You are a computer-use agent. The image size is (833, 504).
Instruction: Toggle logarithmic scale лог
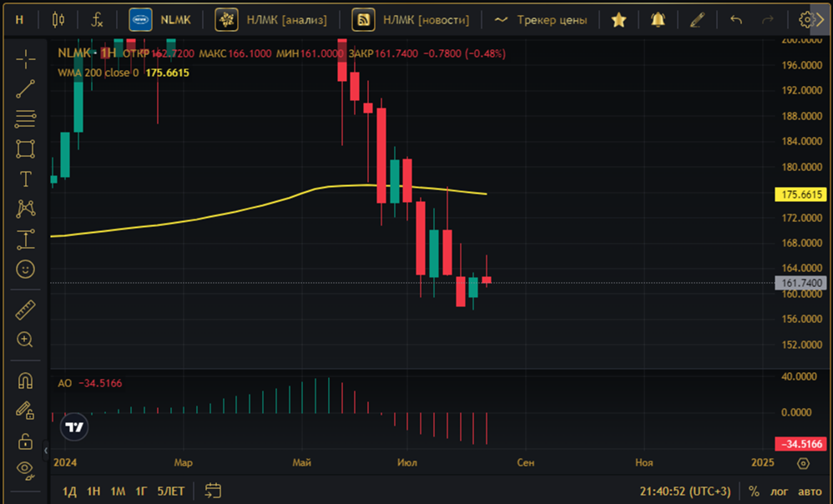point(779,491)
